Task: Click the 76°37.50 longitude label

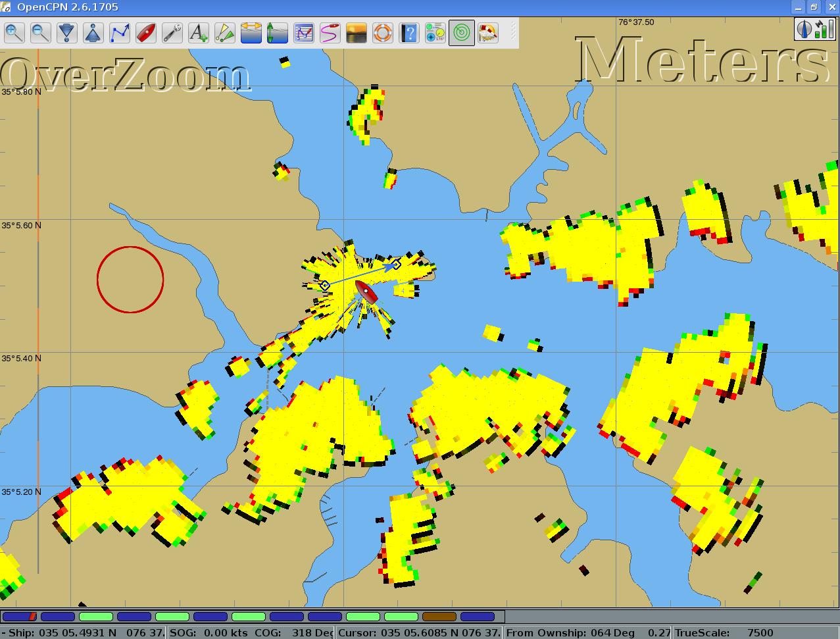Action: (x=636, y=22)
